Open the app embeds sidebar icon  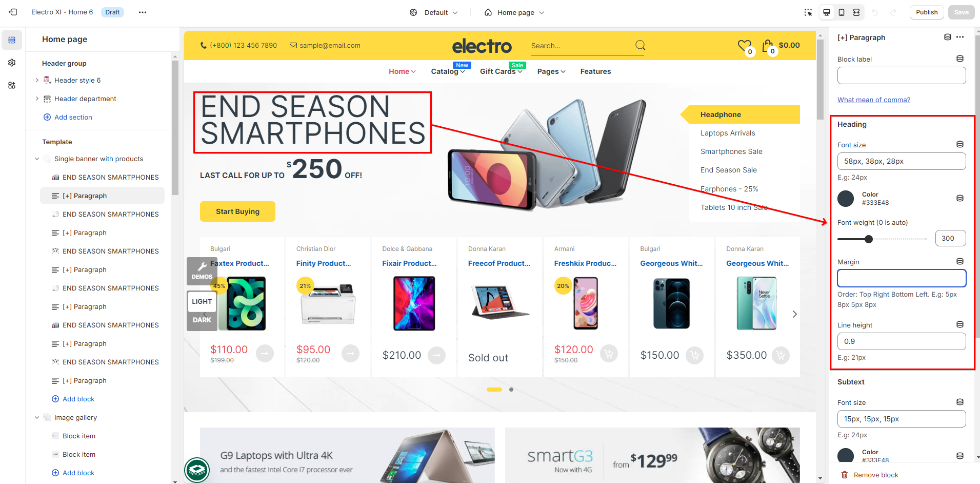click(12, 85)
